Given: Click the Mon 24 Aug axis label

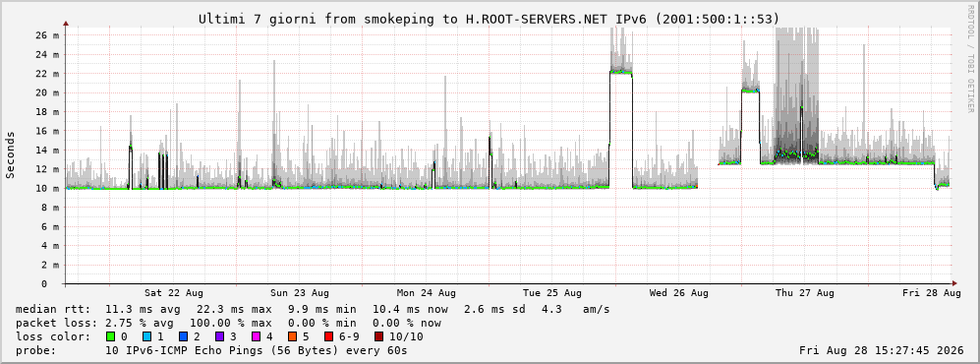Looking at the screenshot, I should click(x=427, y=293).
